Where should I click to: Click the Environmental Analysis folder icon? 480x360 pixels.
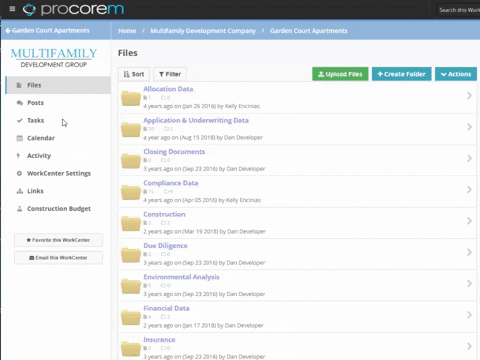[x=131, y=286]
